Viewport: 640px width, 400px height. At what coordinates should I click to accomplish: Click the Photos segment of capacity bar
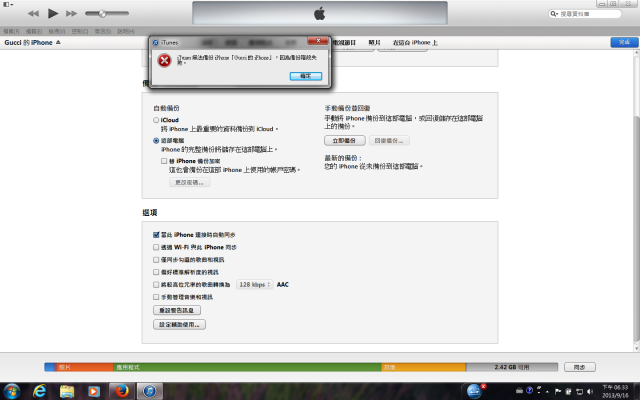[84, 367]
